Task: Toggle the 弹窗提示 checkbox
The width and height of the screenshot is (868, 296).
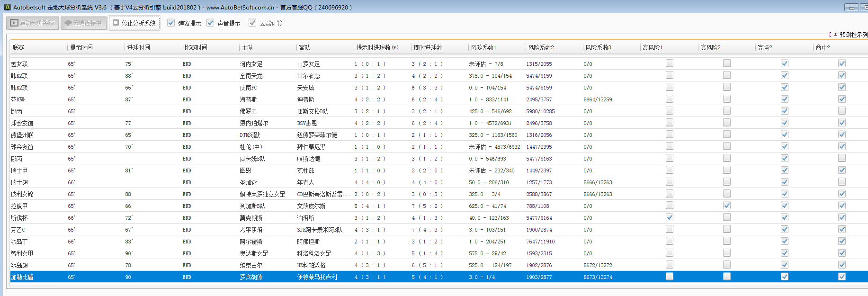Action: pyautogui.click(x=171, y=23)
